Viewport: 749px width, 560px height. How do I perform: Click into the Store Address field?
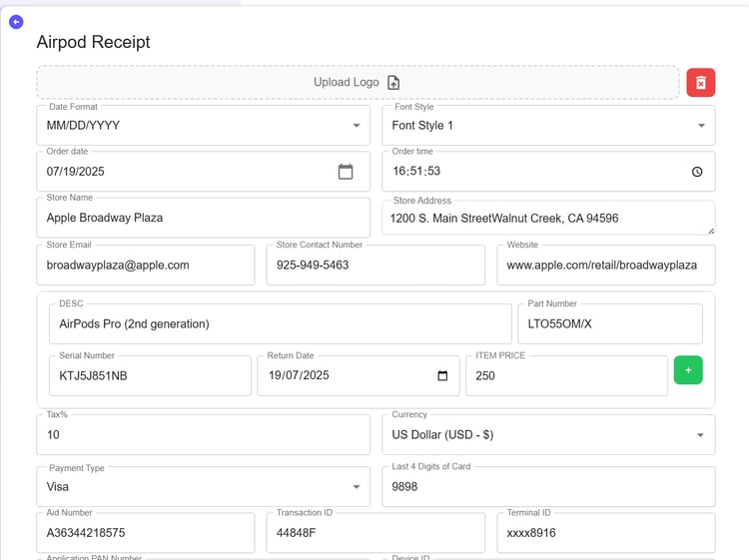[x=548, y=219]
